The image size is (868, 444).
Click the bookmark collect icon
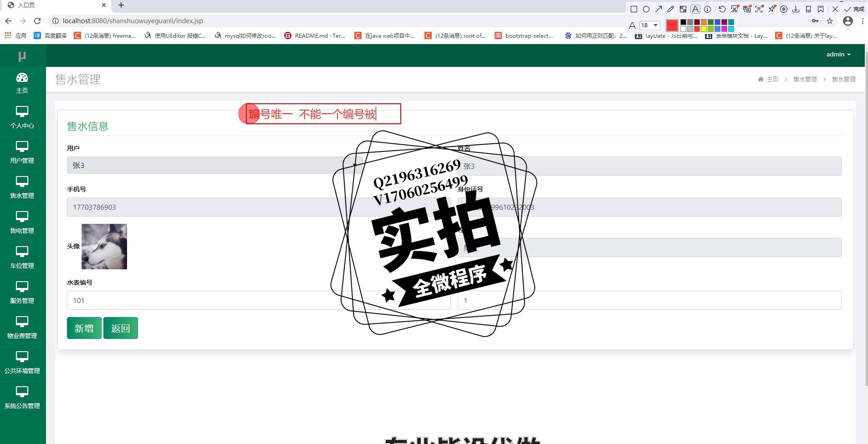(821, 9)
